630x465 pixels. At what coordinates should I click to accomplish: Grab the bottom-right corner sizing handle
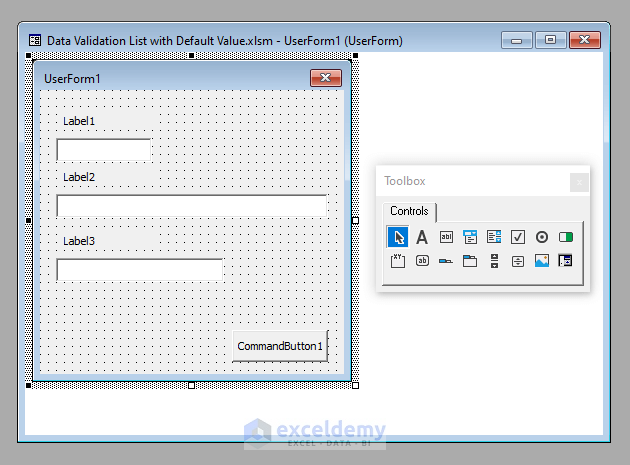click(x=355, y=385)
